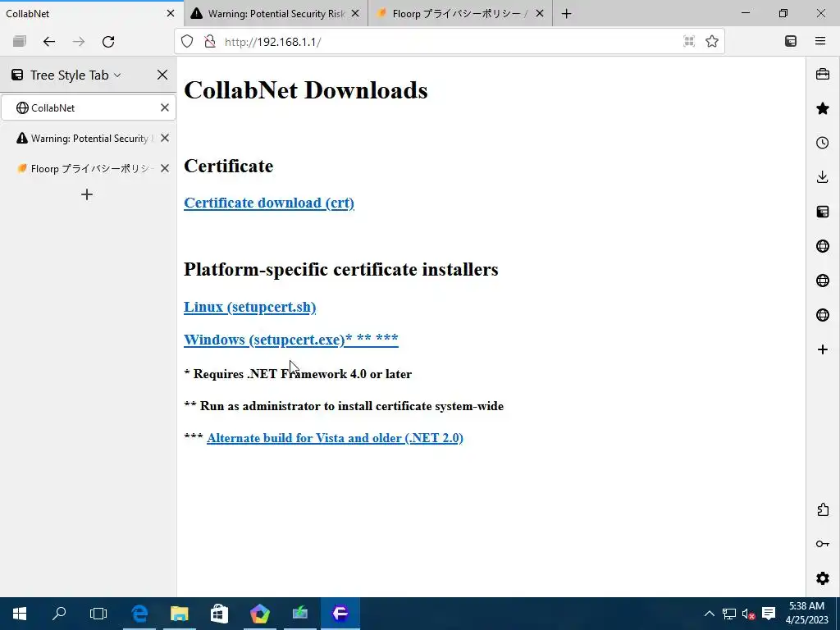
Task: Toggle the sidebar from the toolbar
Action: [791, 41]
